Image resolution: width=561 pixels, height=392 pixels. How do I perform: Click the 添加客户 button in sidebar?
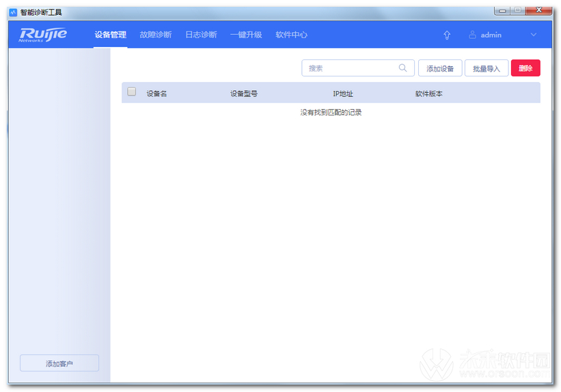click(59, 364)
